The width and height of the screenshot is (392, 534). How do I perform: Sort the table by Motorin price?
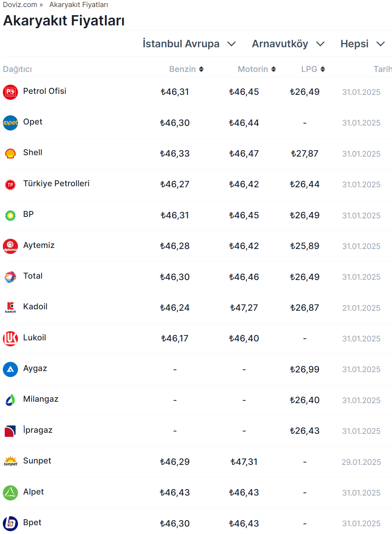257,69
